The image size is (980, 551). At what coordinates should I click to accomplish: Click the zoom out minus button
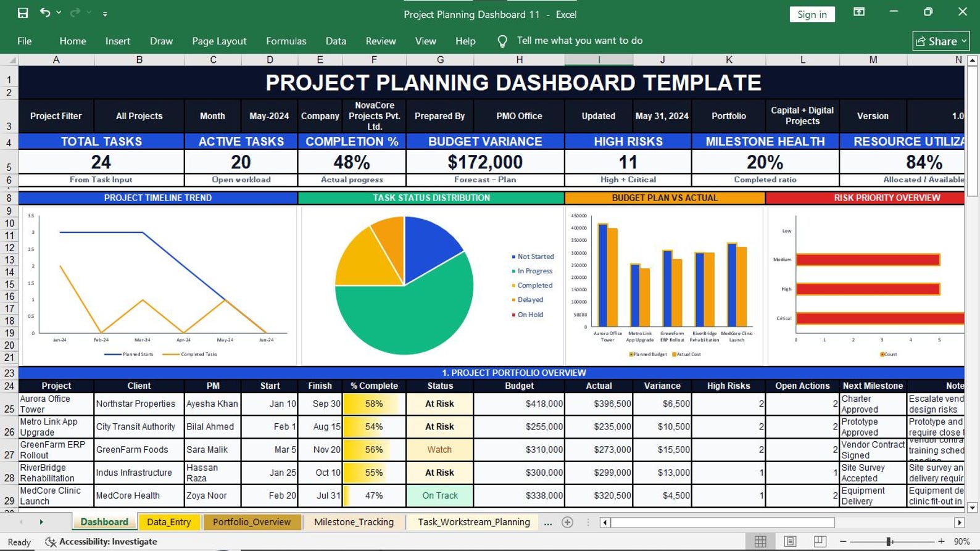coord(842,541)
